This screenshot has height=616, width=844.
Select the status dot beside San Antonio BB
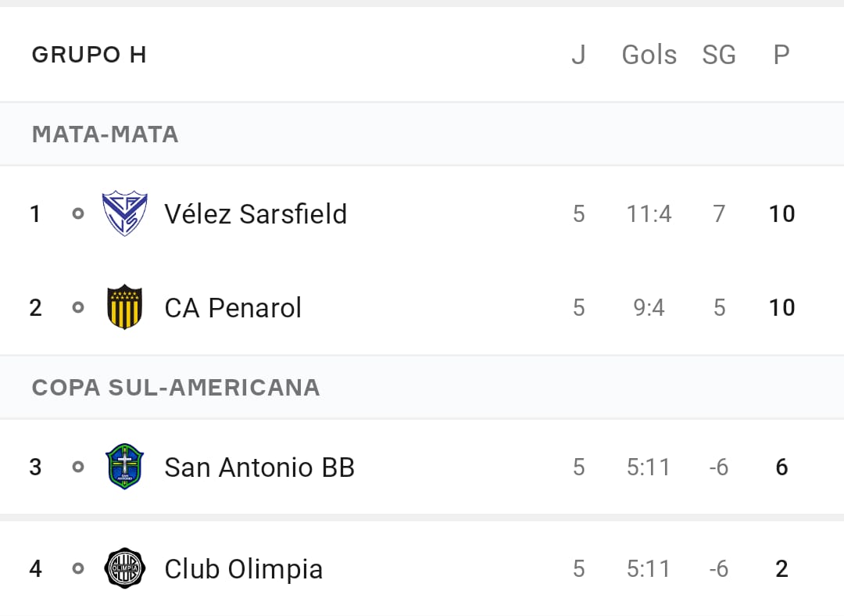click(78, 467)
